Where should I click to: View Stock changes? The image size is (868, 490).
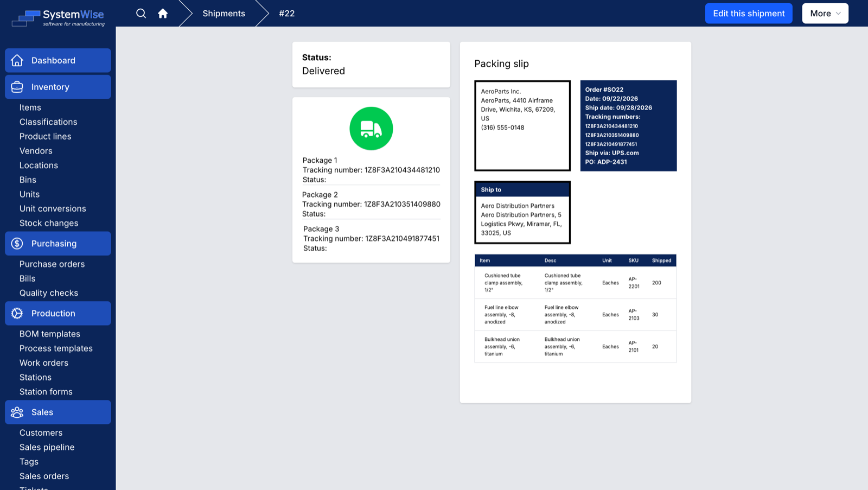click(x=49, y=223)
